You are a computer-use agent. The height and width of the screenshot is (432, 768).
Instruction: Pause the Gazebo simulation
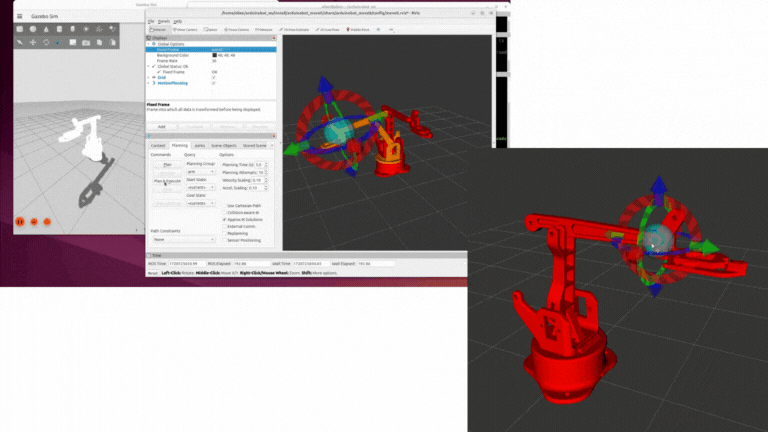point(19,221)
